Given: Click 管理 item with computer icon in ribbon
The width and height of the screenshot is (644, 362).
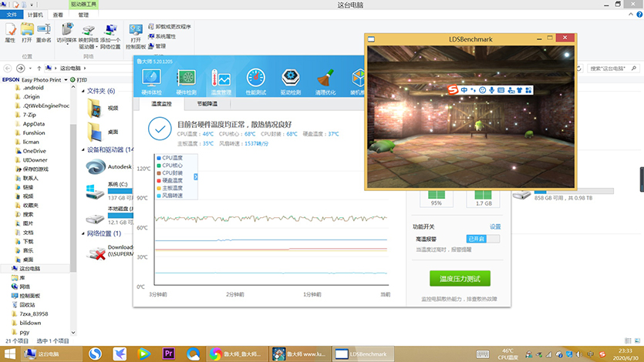Looking at the screenshot, I should point(157,46).
